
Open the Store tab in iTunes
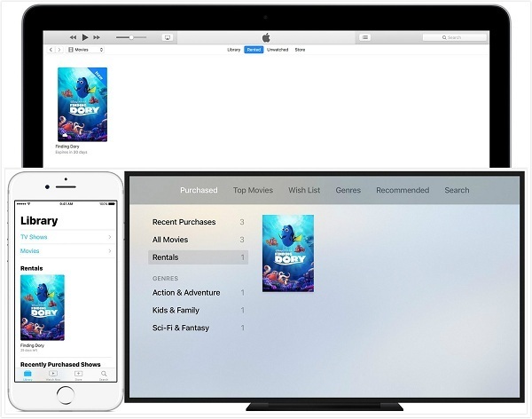tap(300, 50)
